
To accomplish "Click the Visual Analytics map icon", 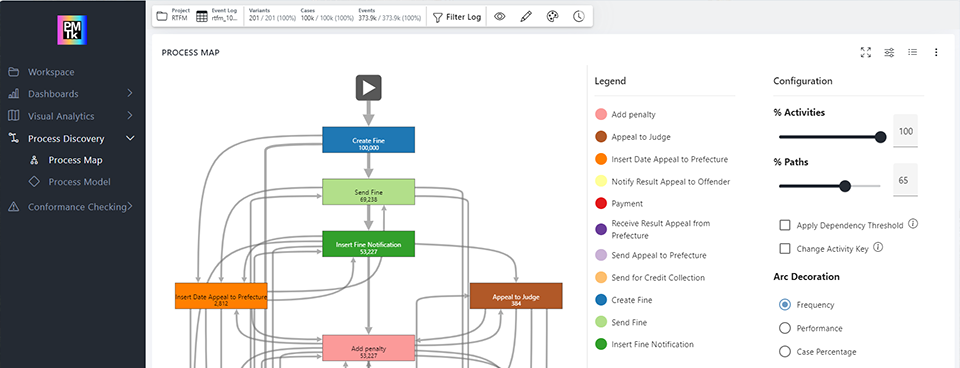I will click(13, 116).
